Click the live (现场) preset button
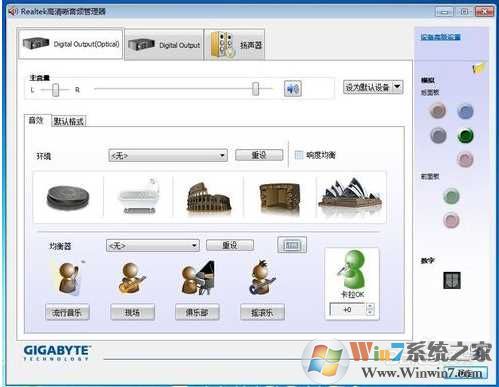The image size is (499, 387). pos(132,312)
